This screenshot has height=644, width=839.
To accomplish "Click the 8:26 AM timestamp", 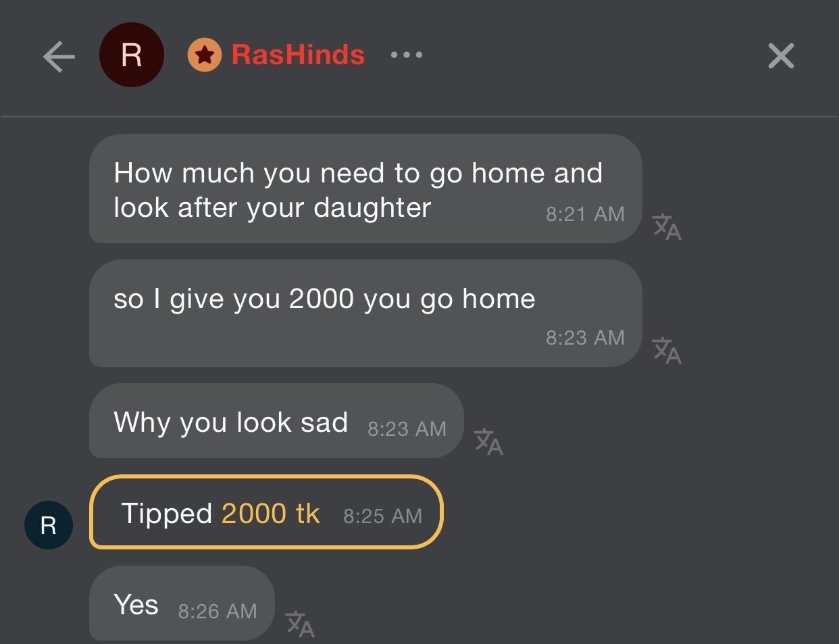I will click(x=218, y=612).
